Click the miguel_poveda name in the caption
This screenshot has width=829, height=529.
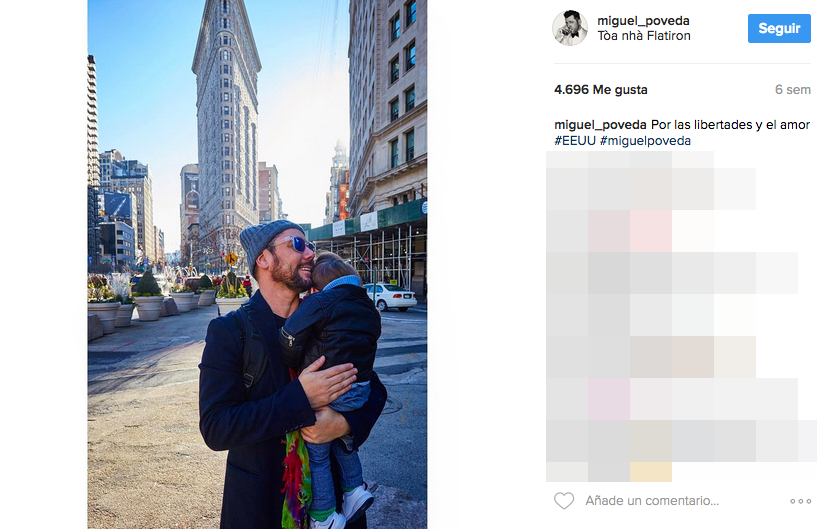[600, 125]
